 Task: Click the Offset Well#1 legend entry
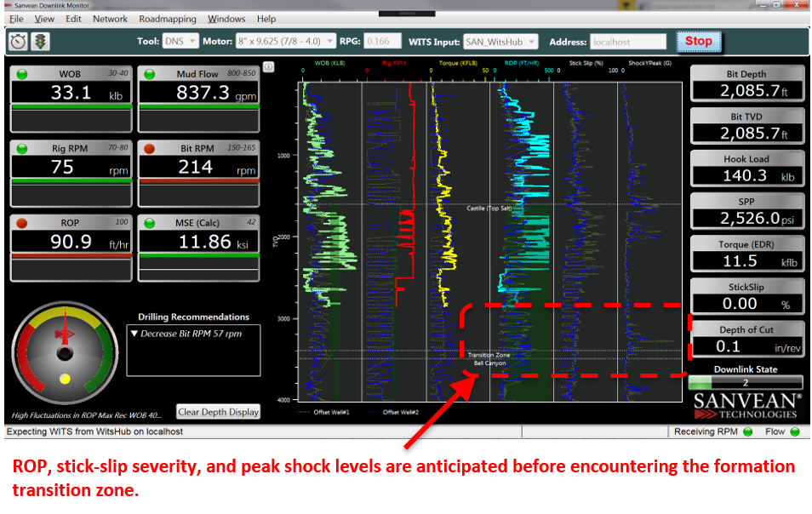(x=324, y=413)
